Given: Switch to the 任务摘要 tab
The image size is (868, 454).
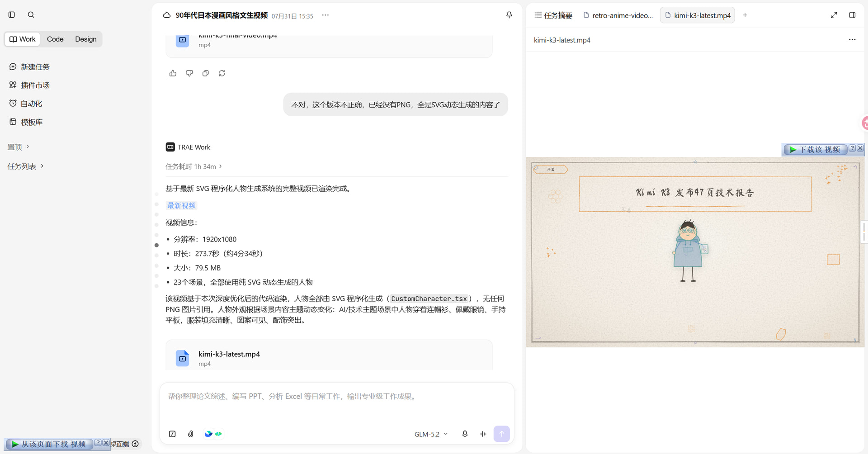Looking at the screenshot, I should [x=553, y=15].
